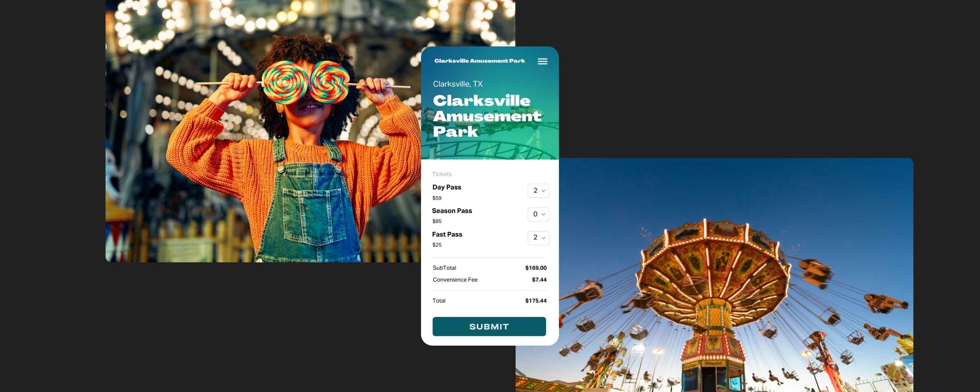Click the Season Pass dropdown chevron arrow
Viewport: 980px width, 392px height.
pos(543,214)
